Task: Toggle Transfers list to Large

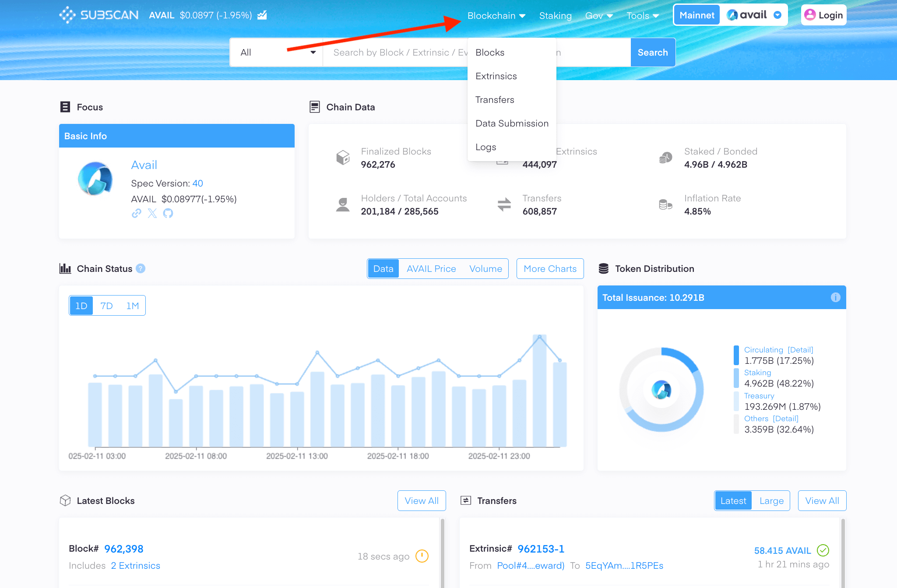Action: 771,500
